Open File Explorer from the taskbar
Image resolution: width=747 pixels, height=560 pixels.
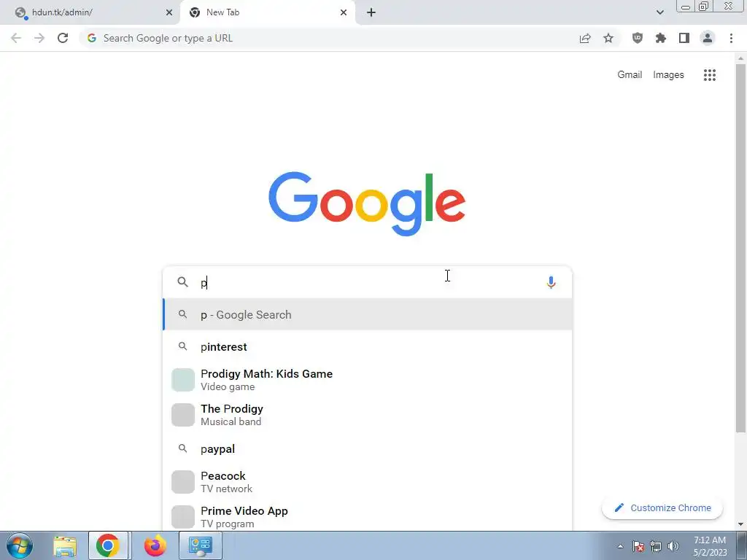click(65, 545)
